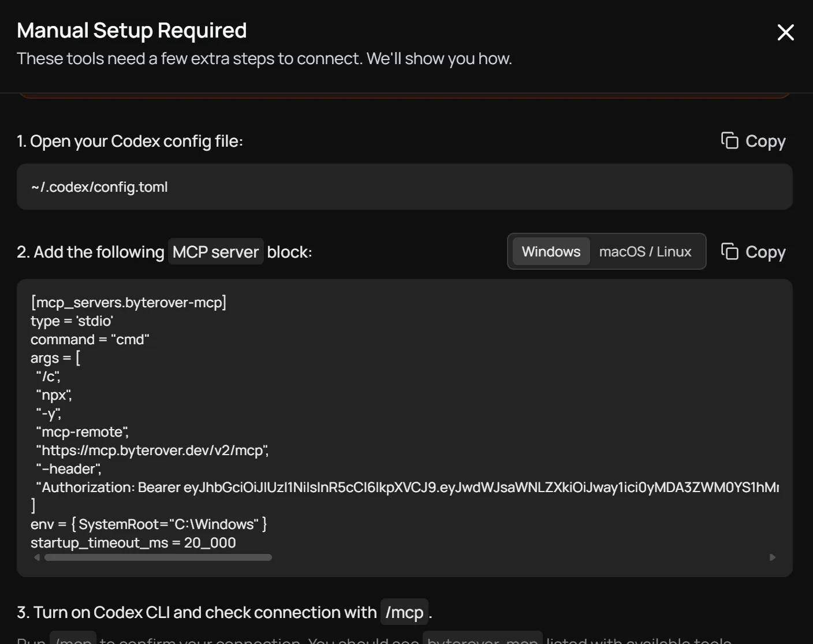813x644 pixels.
Task: Select the Windows config variant
Action: (x=551, y=252)
